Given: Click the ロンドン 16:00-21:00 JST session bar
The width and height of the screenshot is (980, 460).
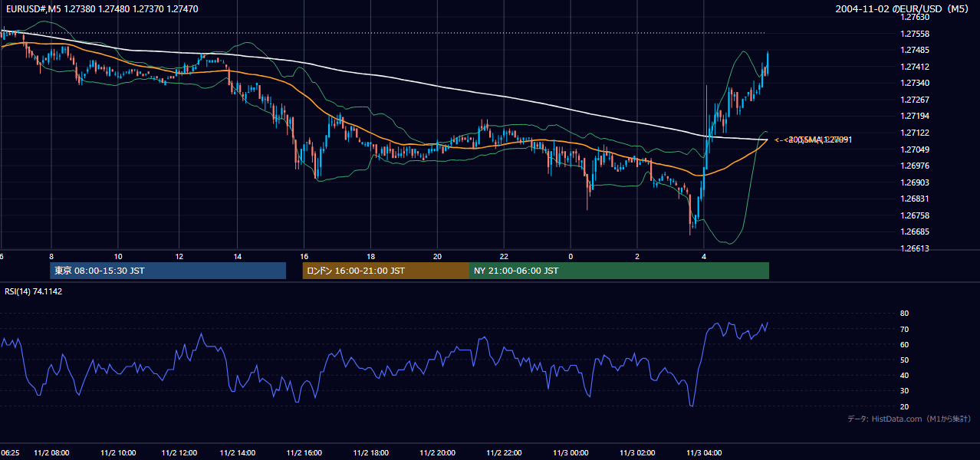Looking at the screenshot, I should [x=386, y=271].
